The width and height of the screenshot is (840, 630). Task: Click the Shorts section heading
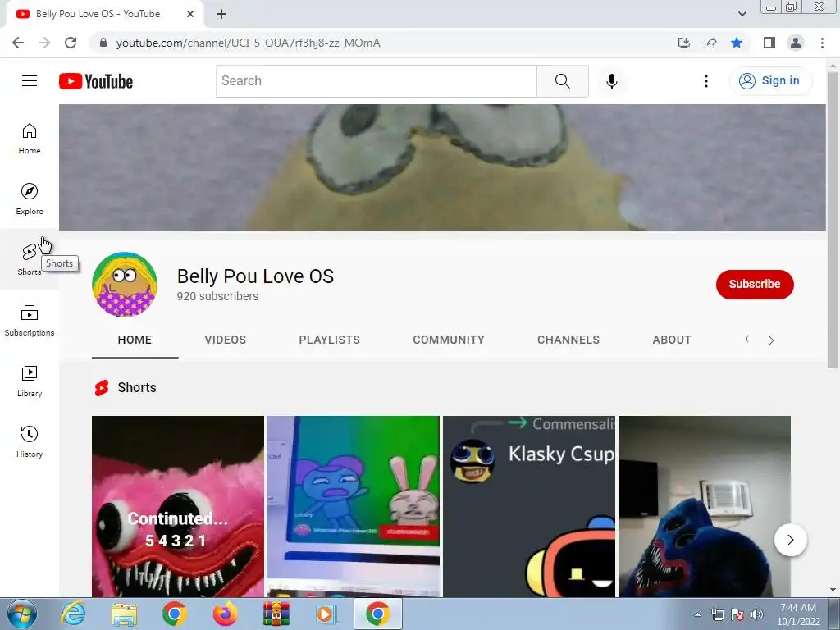click(x=137, y=387)
